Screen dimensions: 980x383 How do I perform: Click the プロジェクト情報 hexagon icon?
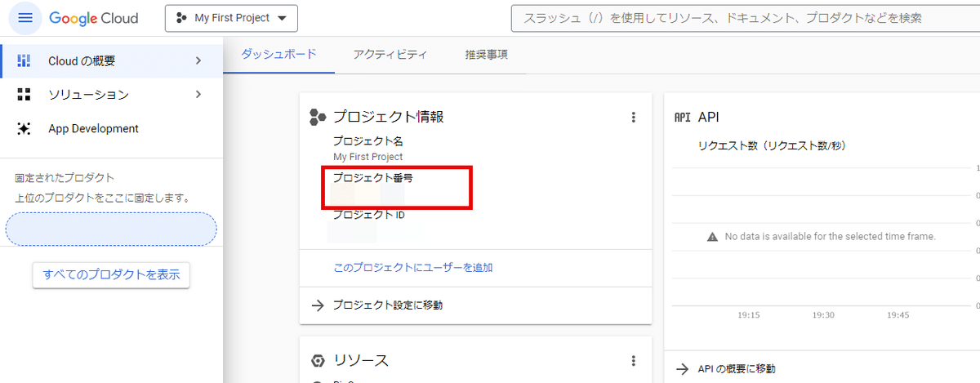318,117
